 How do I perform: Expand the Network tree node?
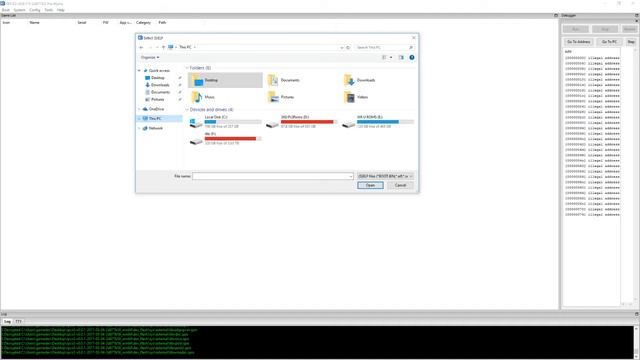[x=139, y=128]
